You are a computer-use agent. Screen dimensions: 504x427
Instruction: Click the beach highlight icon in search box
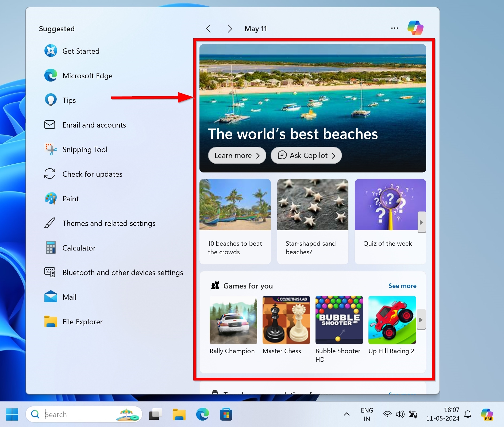(x=128, y=415)
